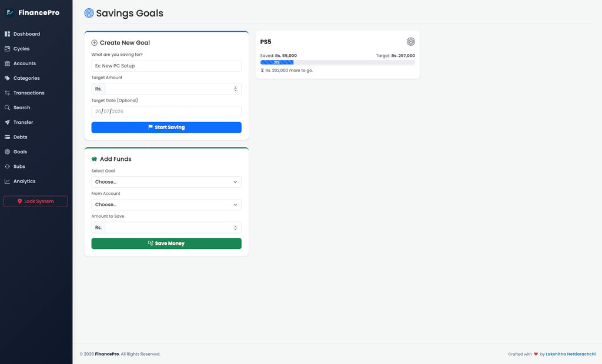Click the Start Saving button
602x364 pixels.
click(166, 127)
